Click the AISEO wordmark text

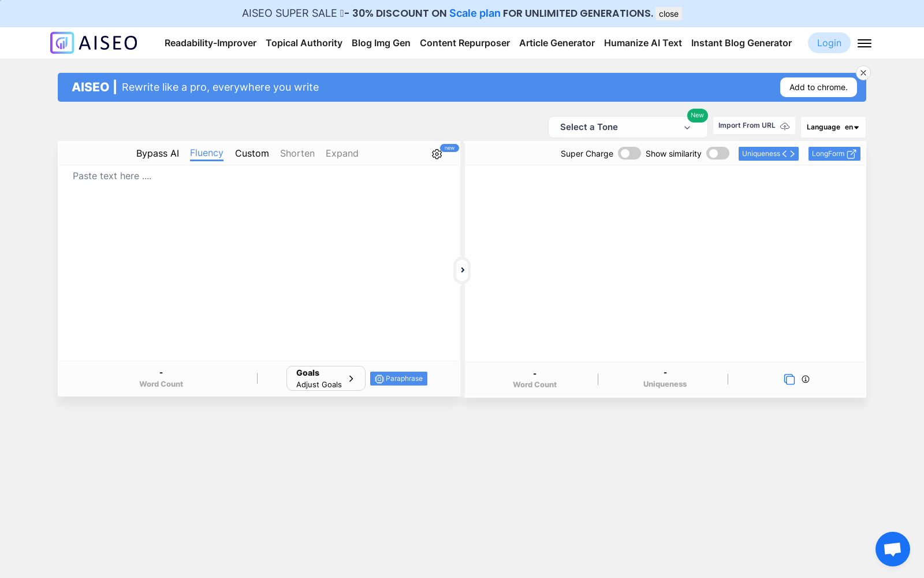coord(108,43)
